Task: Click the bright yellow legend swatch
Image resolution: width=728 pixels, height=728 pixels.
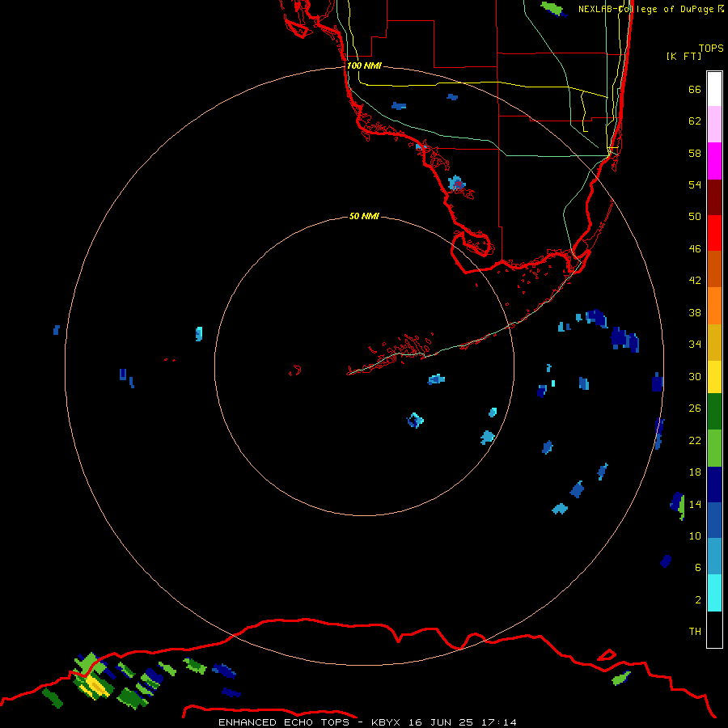Action: (x=714, y=377)
